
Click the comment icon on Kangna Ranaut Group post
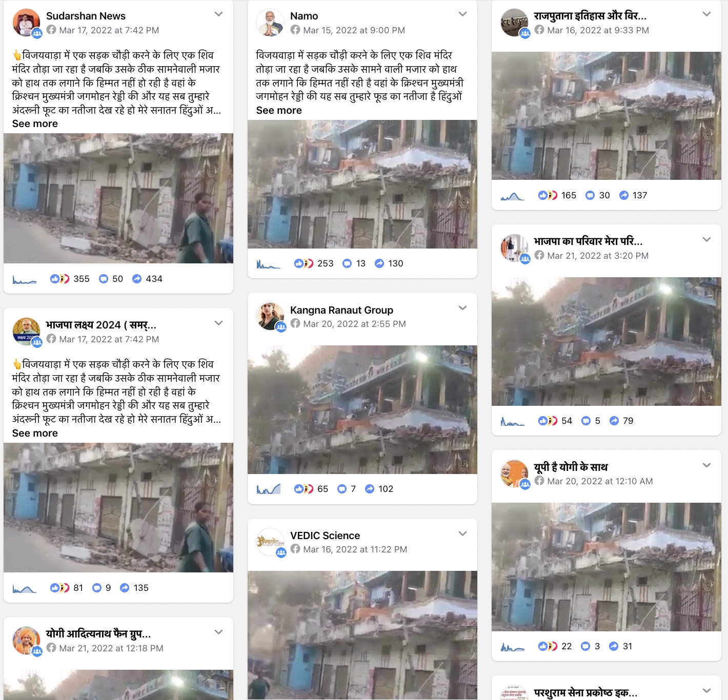342,489
